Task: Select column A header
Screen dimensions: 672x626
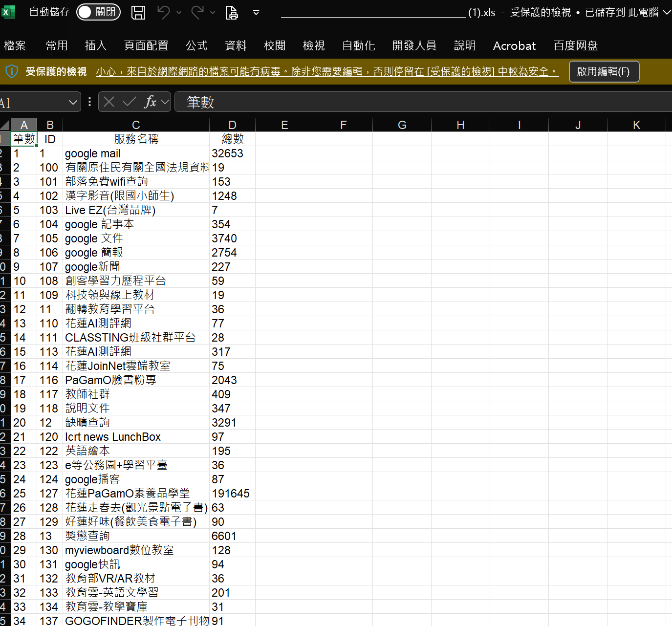Action: (x=24, y=125)
